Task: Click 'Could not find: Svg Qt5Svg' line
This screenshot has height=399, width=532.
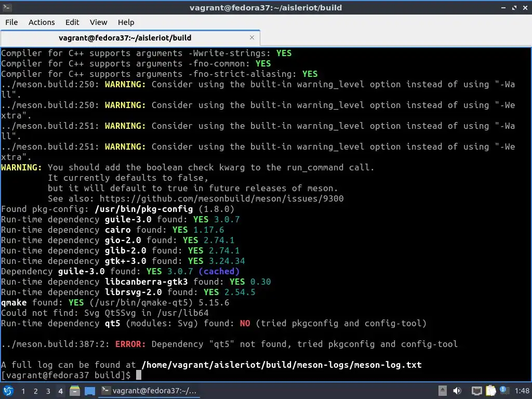Action: 105,313
